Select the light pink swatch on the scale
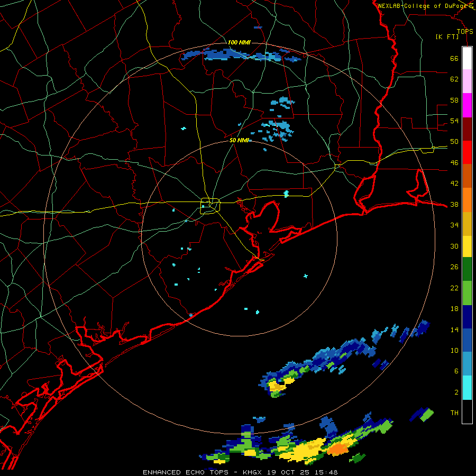 (467, 81)
